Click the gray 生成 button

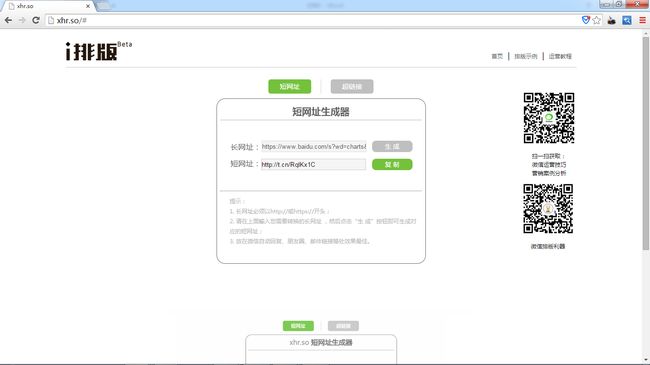(392, 146)
